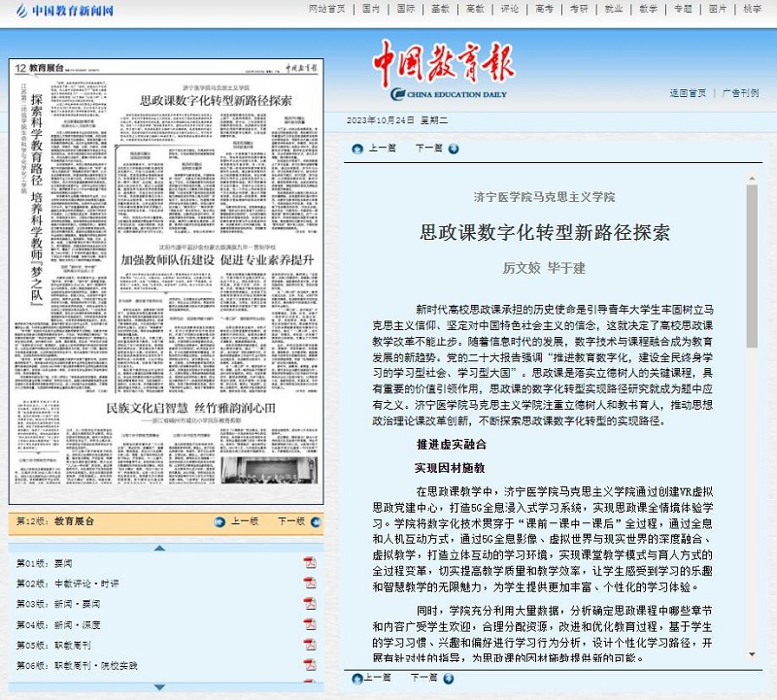This screenshot has width=777, height=700.
Task: Download PDF of 第02版 中教评论·时评
Action: point(310,583)
